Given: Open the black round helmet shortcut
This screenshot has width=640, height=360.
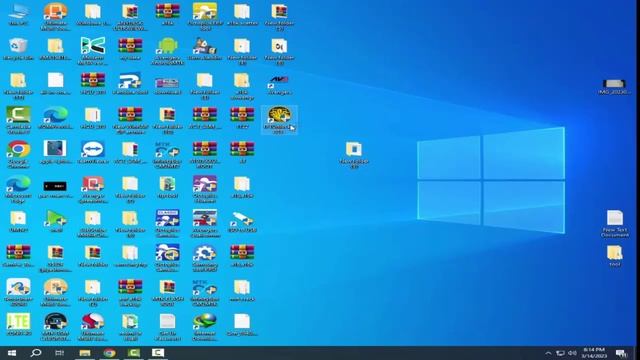Looking at the screenshot, I should (x=56, y=327).
